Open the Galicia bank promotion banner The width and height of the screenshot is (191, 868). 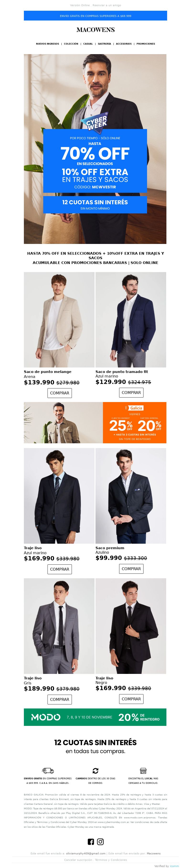[x=95, y=423]
